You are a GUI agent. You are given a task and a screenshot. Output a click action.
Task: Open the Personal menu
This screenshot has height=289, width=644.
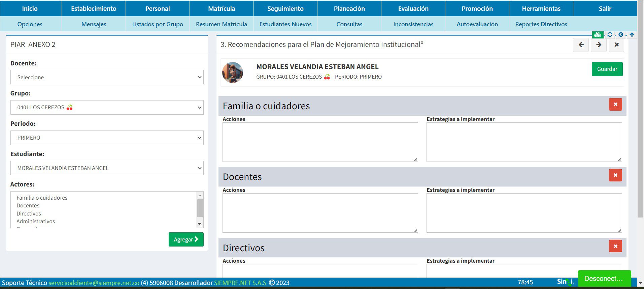click(158, 8)
